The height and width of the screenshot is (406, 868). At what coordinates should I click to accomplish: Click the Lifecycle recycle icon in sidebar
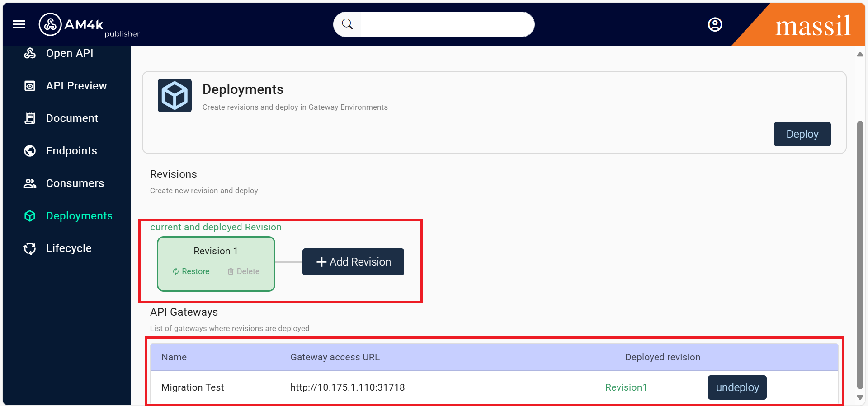point(30,248)
